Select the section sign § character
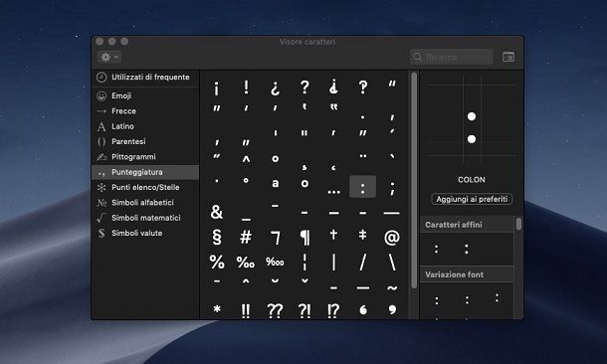This screenshot has height=364, width=607. (217, 237)
